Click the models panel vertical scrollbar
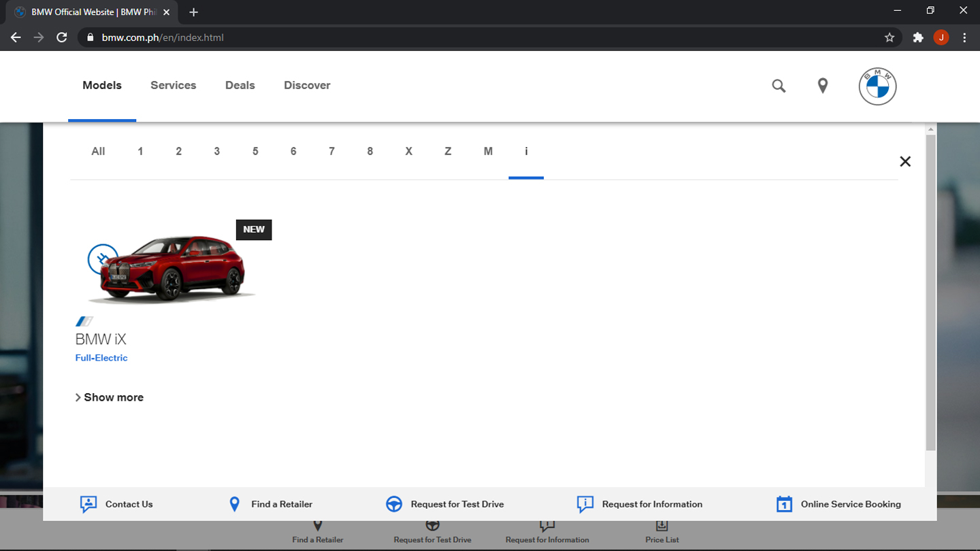 coord(930,293)
